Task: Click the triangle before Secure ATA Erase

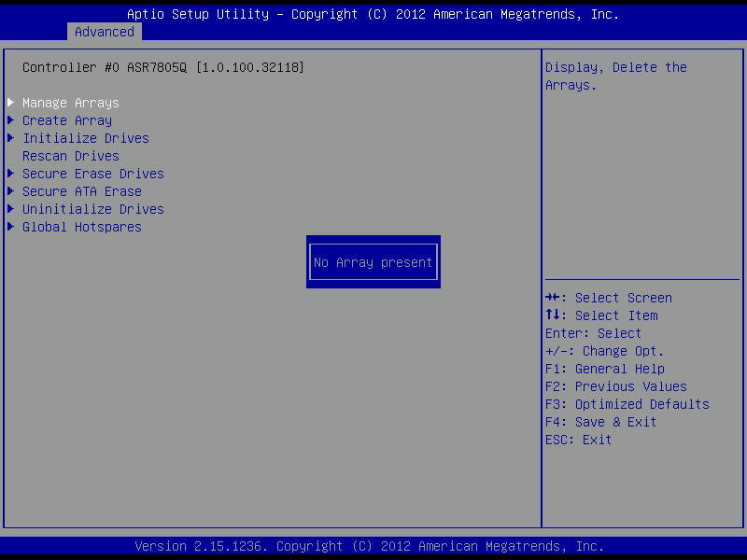Action: (11, 191)
